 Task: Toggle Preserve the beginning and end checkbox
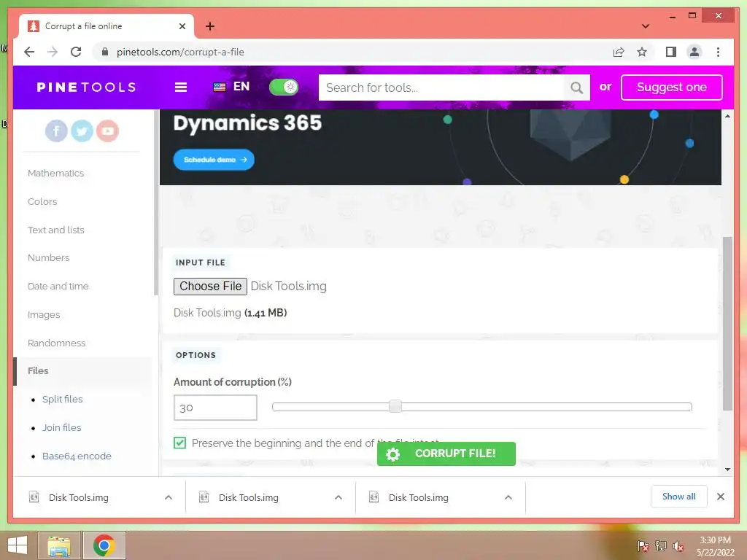tap(179, 443)
